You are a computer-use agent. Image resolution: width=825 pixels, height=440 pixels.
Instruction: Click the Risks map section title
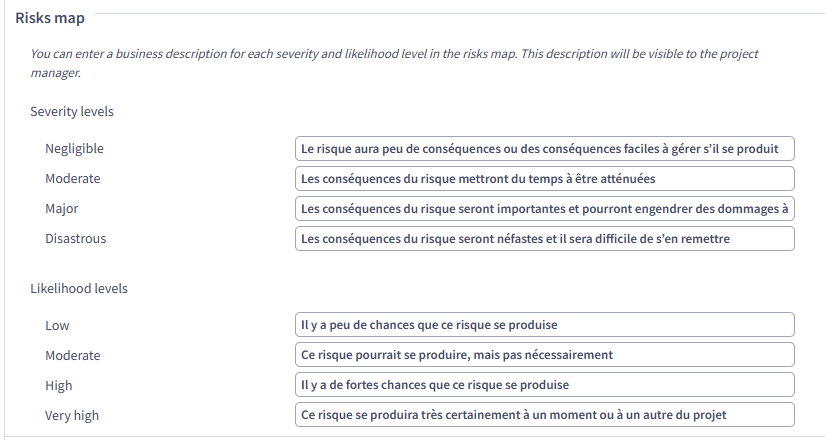point(50,18)
